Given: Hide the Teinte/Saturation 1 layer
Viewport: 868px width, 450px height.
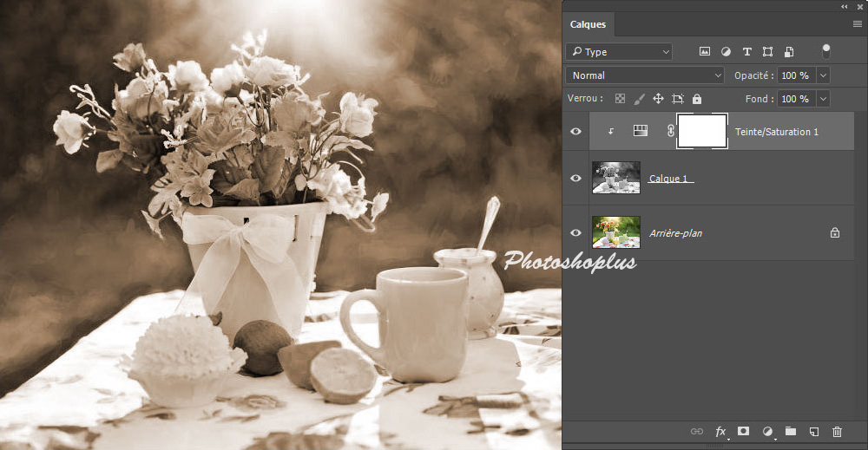Looking at the screenshot, I should (x=575, y=132).
